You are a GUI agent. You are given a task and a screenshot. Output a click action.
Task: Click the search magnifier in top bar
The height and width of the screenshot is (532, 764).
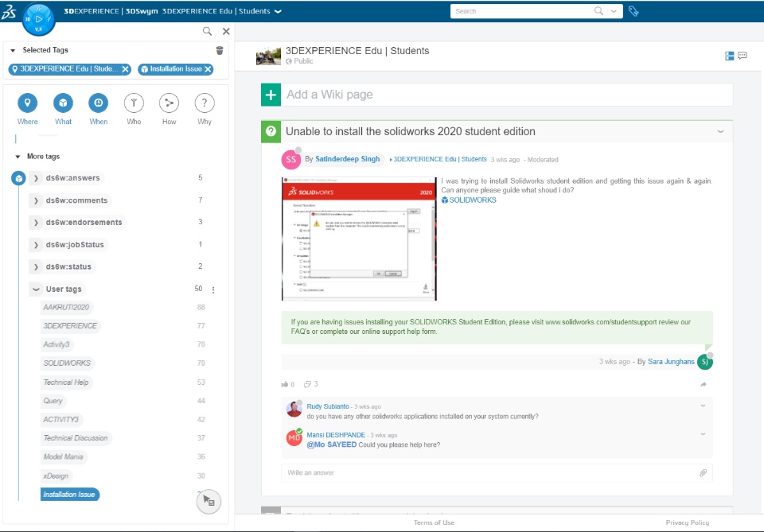[598, 10]
